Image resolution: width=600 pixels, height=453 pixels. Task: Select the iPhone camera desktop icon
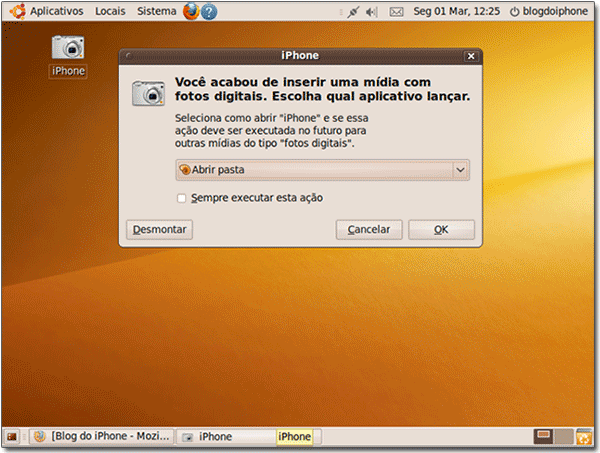pos(68,47)
